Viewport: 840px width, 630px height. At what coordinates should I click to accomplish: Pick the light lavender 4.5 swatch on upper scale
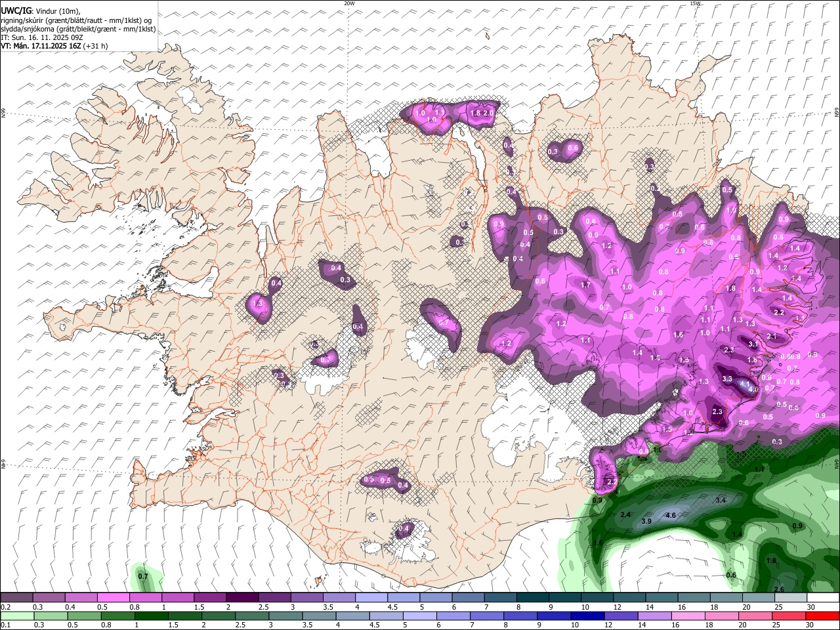[403, 598]
